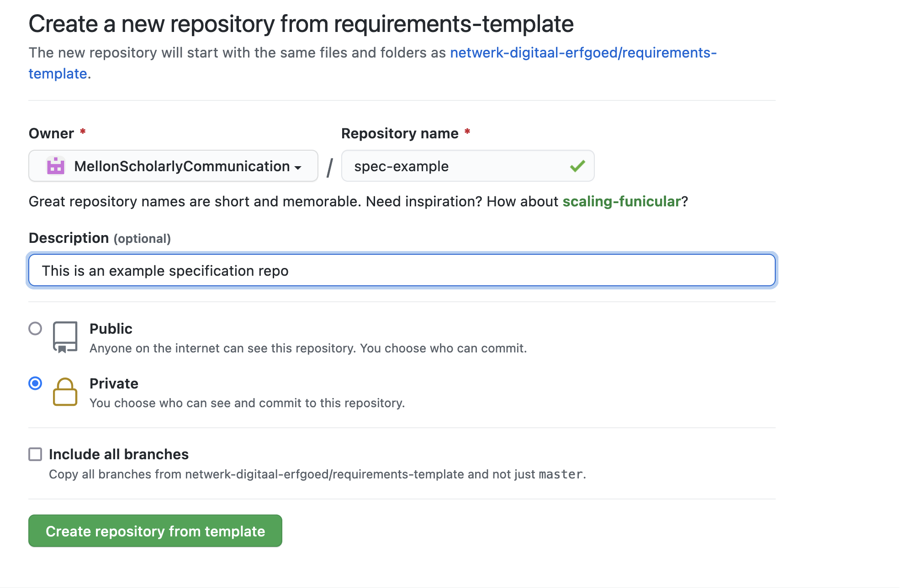This screenshot has width=910, height=588.
Task: Select the Private radio button
Action: click(35, 383)
